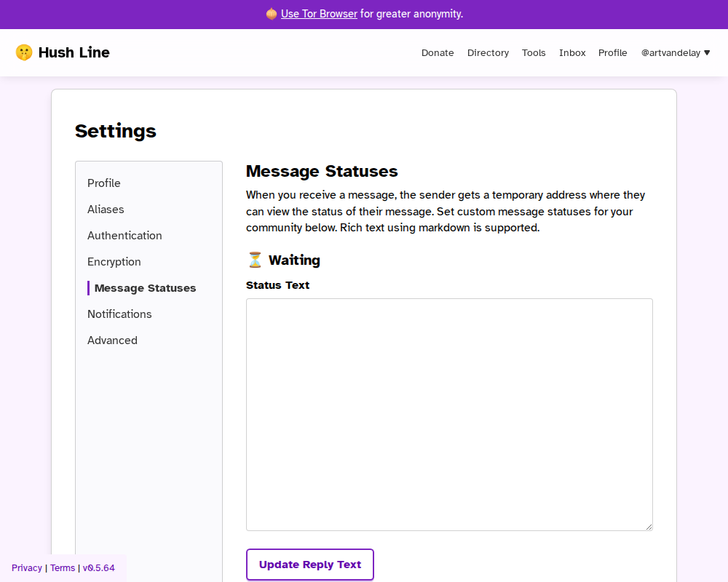Image resolution: width=728 pixels, height=582 pixels.
Task: Navigate to the Directory page
Action: 488,52
